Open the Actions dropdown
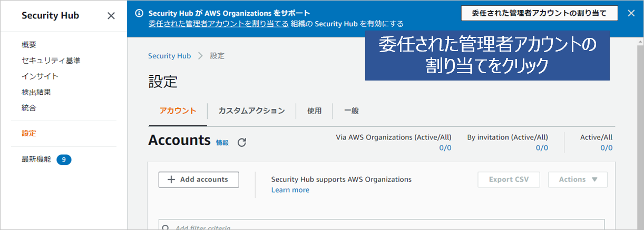Screen dimensions: 644x230 [x=578, y=179]
